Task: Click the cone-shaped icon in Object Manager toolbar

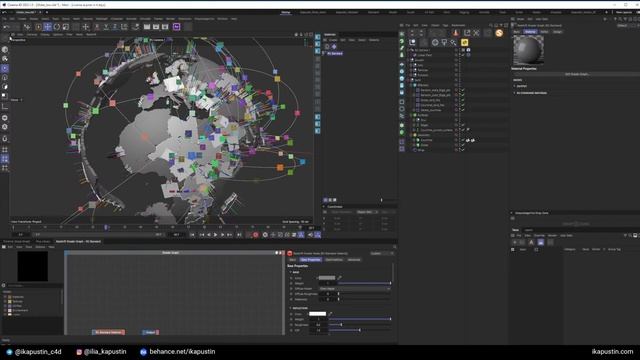Action: [456, 33]
